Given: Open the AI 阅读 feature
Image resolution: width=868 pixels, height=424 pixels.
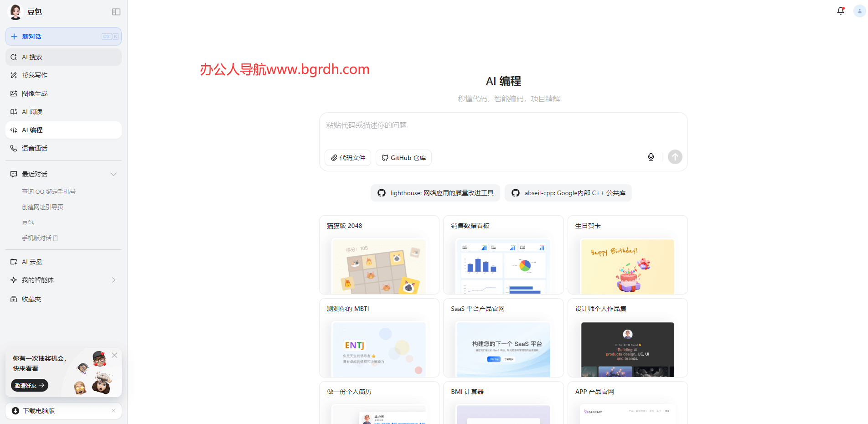Looking at the screenshot, I should point(32,111).
